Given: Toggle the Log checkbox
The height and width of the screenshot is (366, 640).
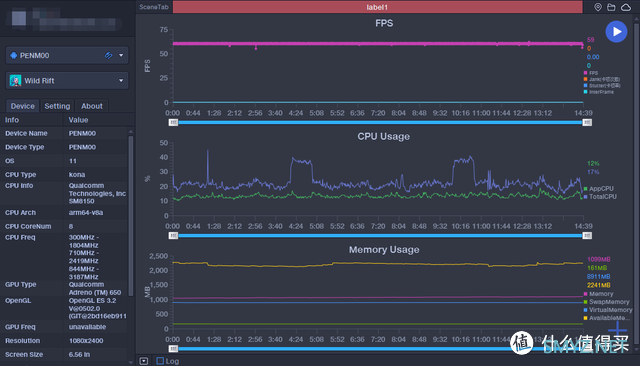Looking at the screenshot, I should pos(160,361).
